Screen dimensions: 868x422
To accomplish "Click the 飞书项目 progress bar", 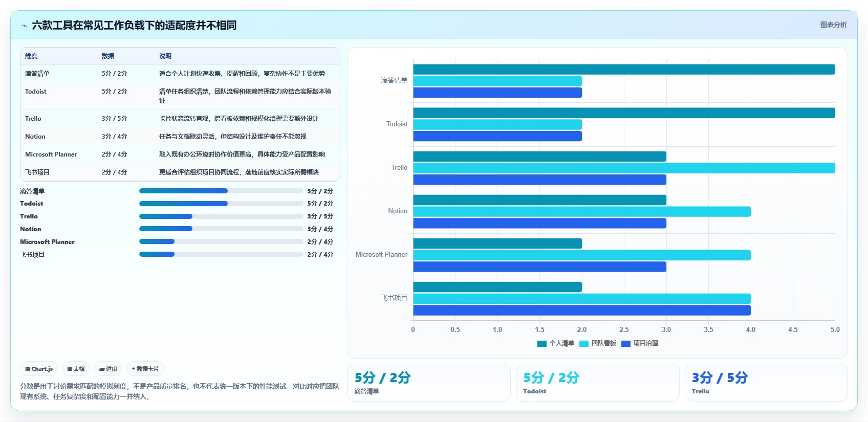I will [x=221, y=254].
